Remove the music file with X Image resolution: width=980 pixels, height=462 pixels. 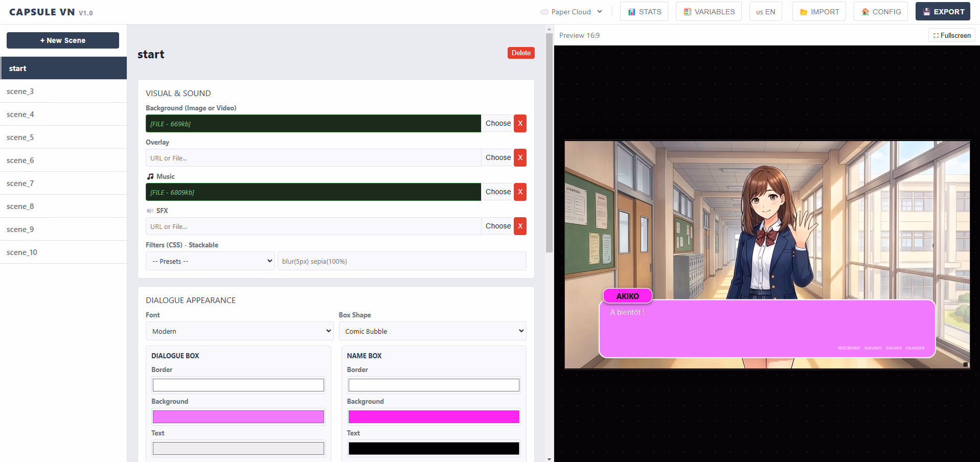(520, 192)
